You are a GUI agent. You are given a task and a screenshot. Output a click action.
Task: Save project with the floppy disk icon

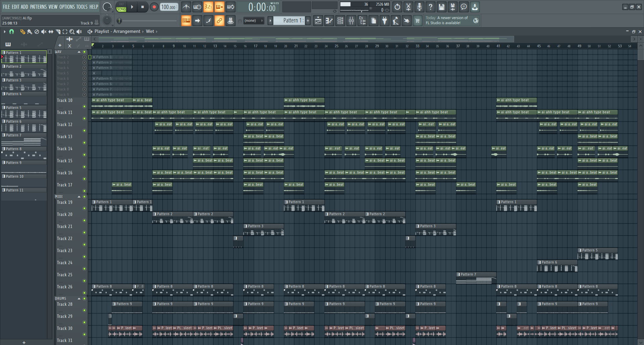coord(442,7)
